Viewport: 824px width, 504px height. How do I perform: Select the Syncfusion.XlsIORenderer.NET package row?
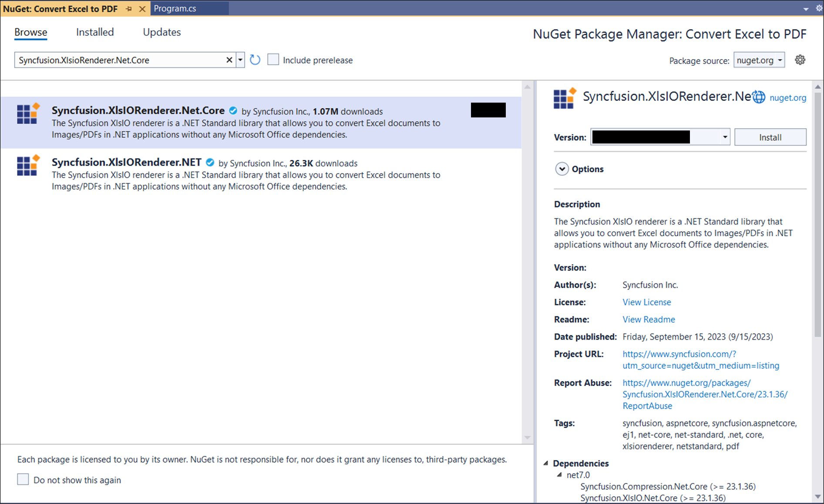(x=261, y=174)
